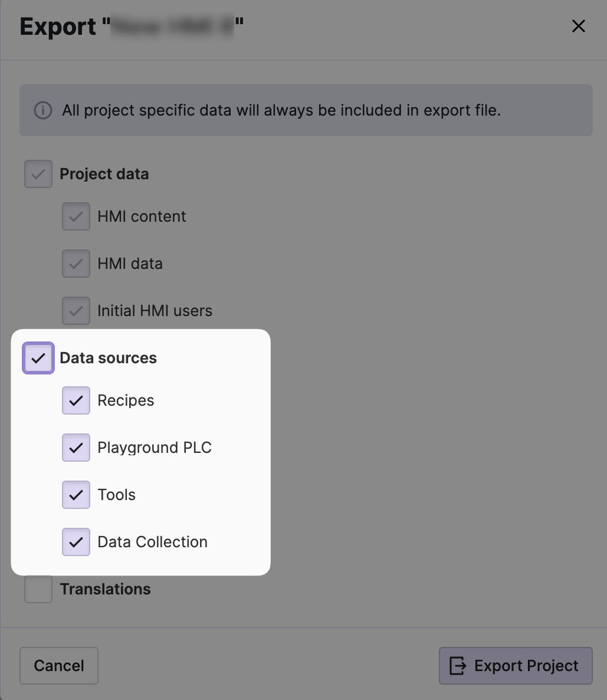Click the HMI data checkbox
This screenshot has height=700, width=607.
click(76, 264)
